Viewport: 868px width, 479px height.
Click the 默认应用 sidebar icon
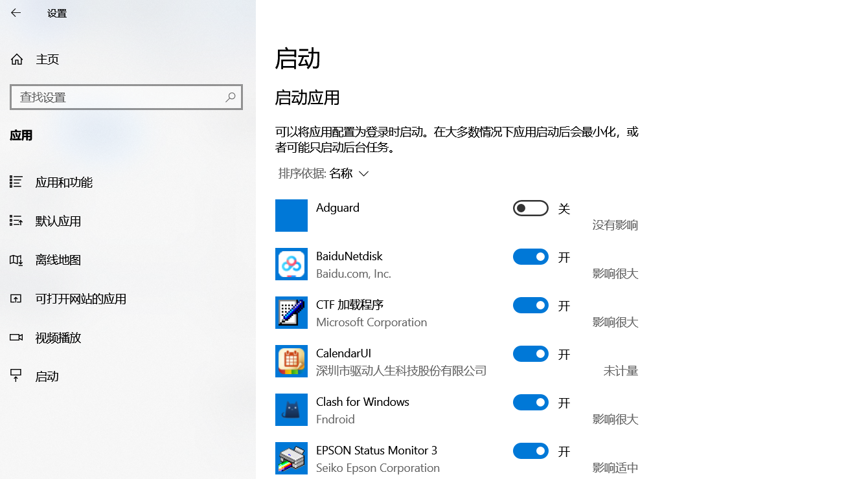pos(16,221)
